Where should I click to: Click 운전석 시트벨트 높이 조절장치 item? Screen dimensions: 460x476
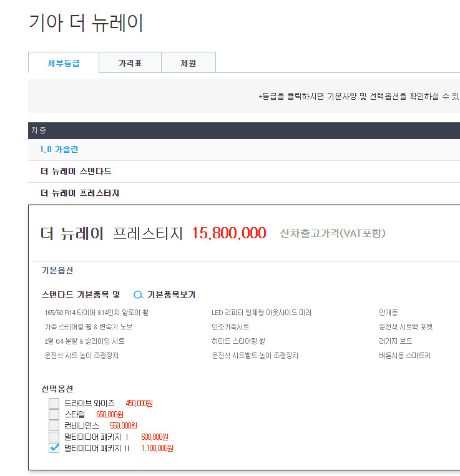(x=255, y=355)
